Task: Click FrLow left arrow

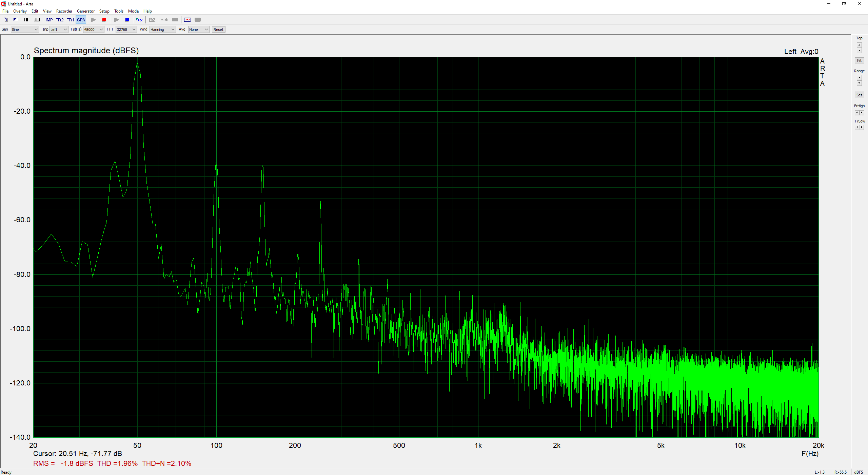Action: 857,127
